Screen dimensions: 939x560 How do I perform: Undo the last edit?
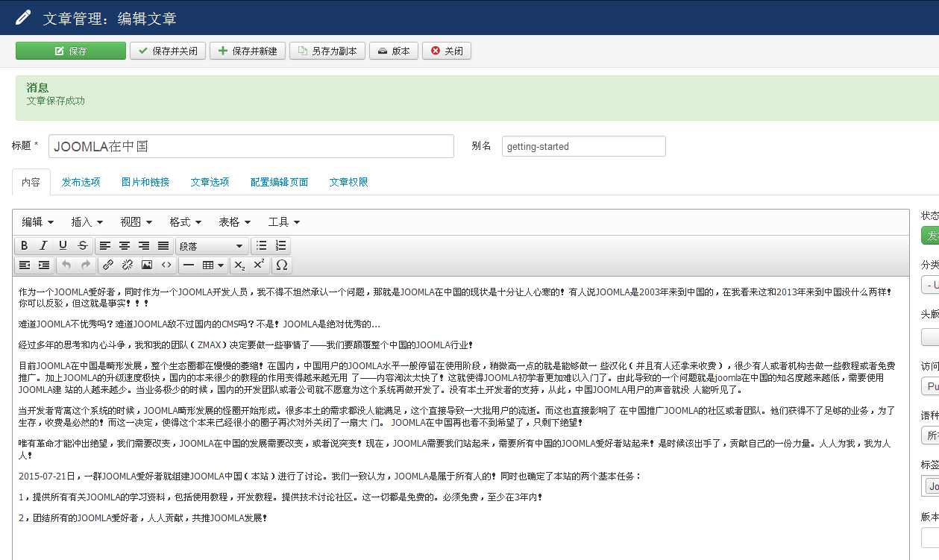coord(66,265)
